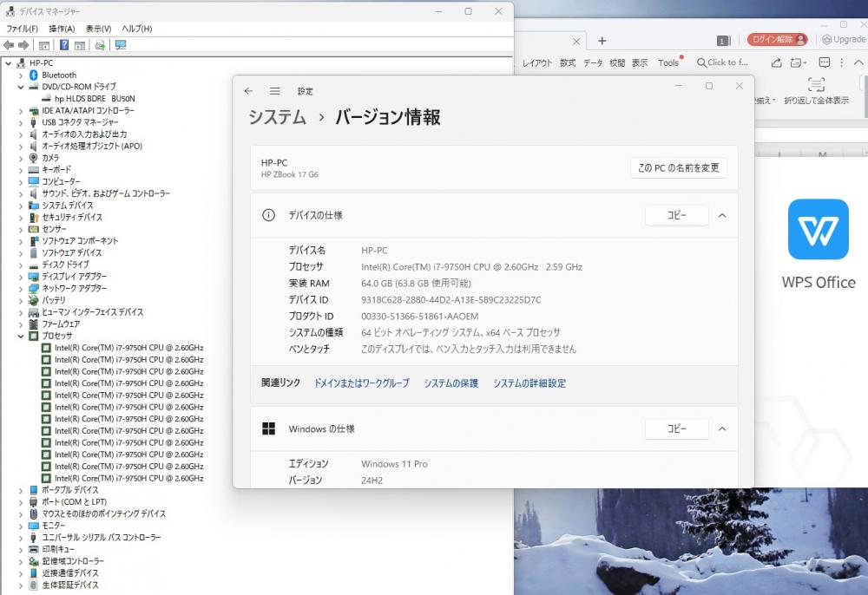The width and height of the screenshot is (868, 595).
Task: Expand the ヒューマン インターフェイス デバイス node
Action: pyautogui.click(x=21, y=312)
